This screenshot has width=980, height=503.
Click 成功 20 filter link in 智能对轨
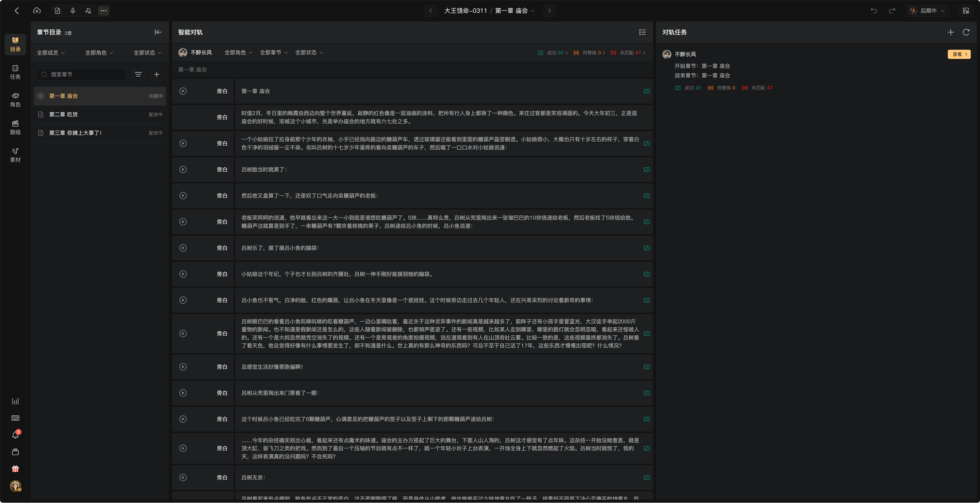pyautogui.click(x=553, y=53)
